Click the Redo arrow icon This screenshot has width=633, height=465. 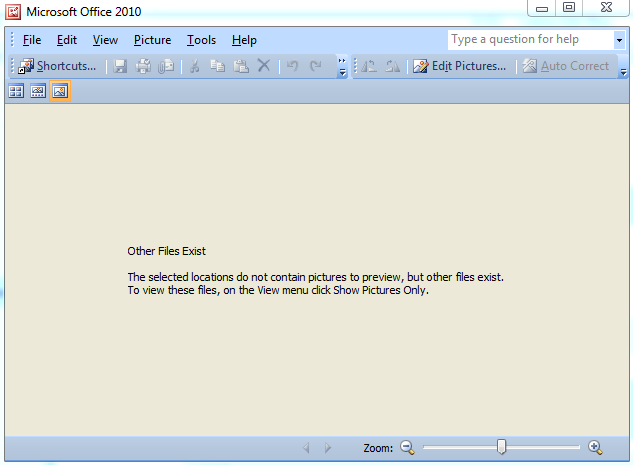(316, 66)
